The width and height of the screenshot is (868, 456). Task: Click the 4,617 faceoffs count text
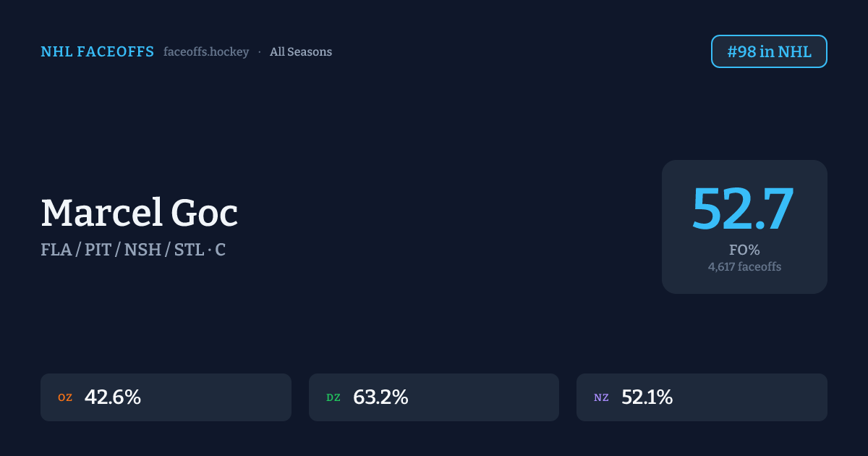(744, 267)
